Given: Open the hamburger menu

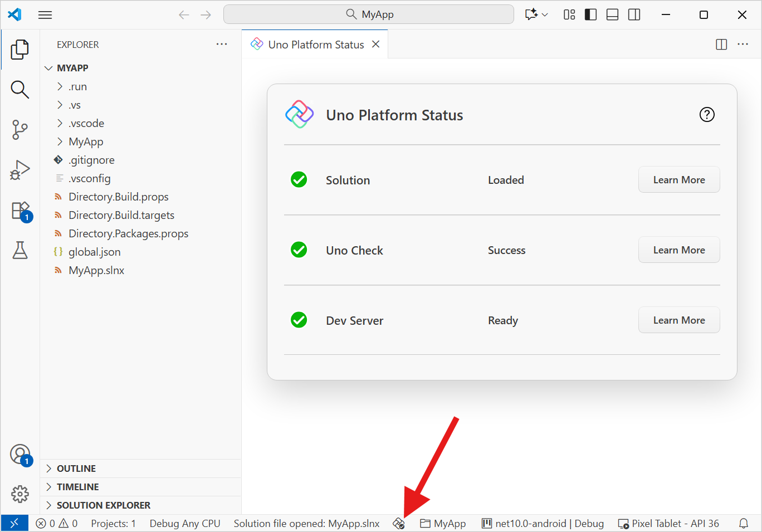Looking at the screenshot, I should 45,14.
